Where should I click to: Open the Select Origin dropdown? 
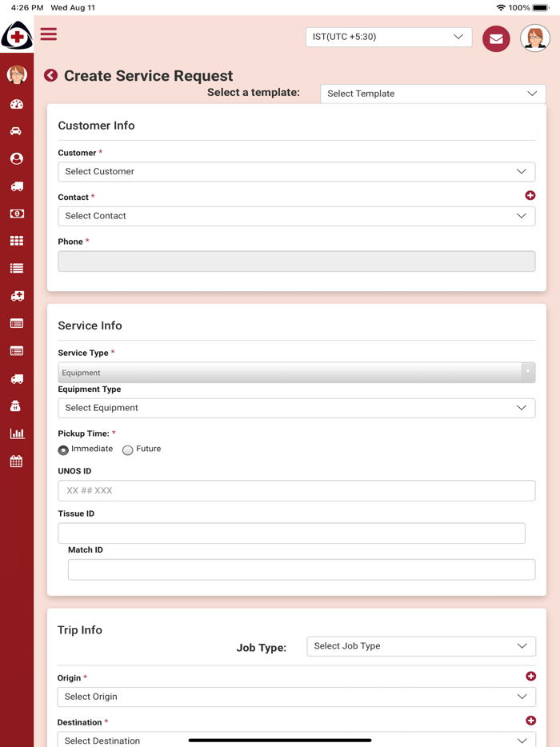[297, 697]
